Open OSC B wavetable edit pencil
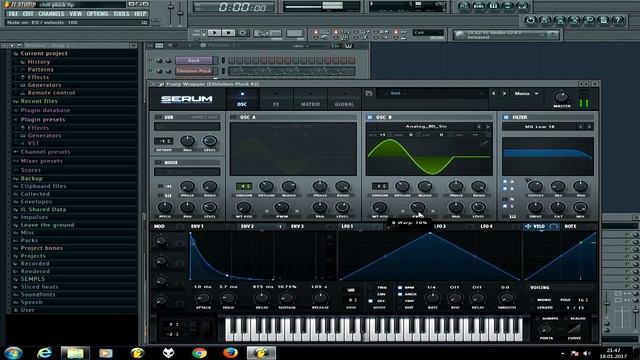The width and height of the screenshot is (640, 360). coord(484,143)
